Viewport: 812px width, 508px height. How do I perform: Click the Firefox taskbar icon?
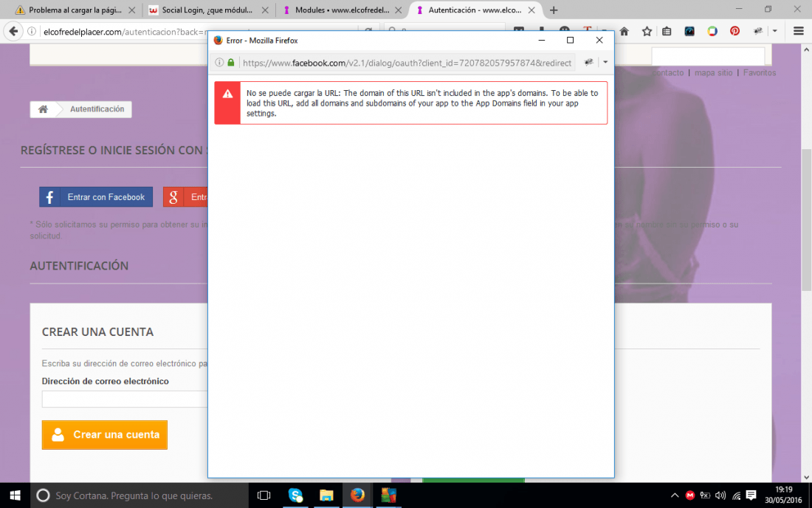click(x=357, y=495)
